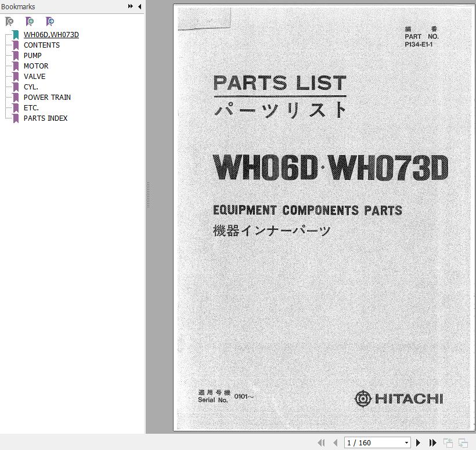Navigate to the POWER TRAIN bookmark
The image size is (476, 450).
point(47,97)
